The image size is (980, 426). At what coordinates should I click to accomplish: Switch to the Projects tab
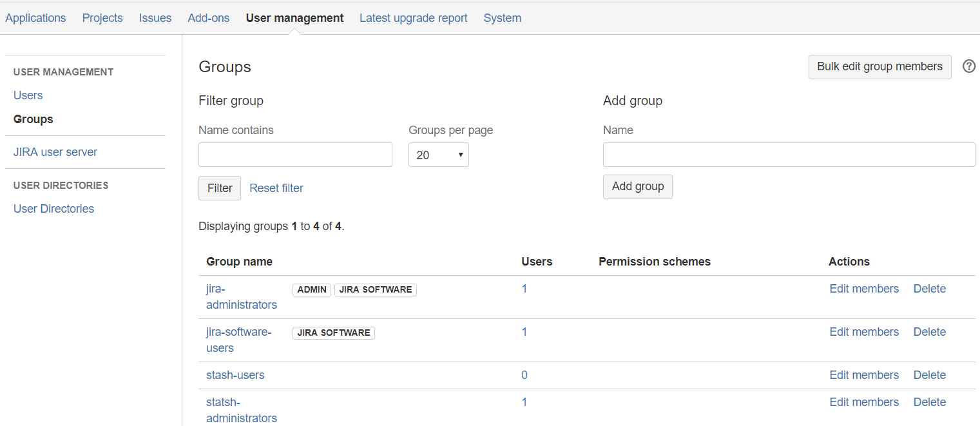pos(102,18)
